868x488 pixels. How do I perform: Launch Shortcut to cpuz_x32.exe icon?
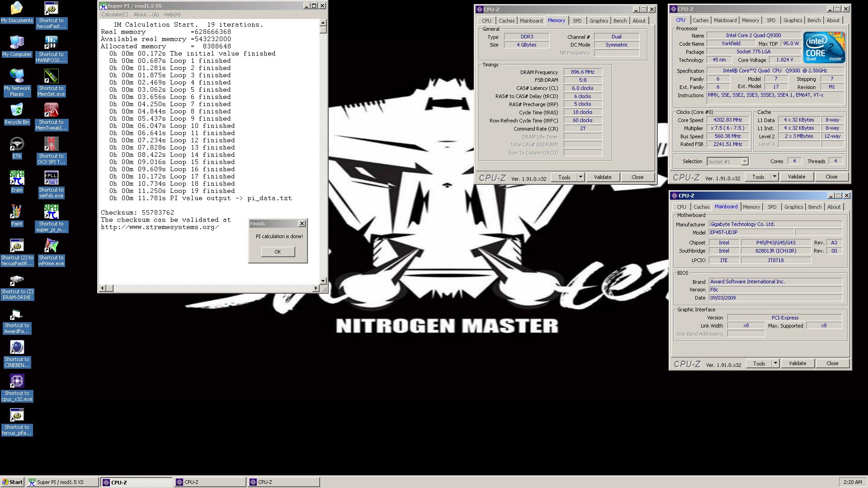point(17,388)
